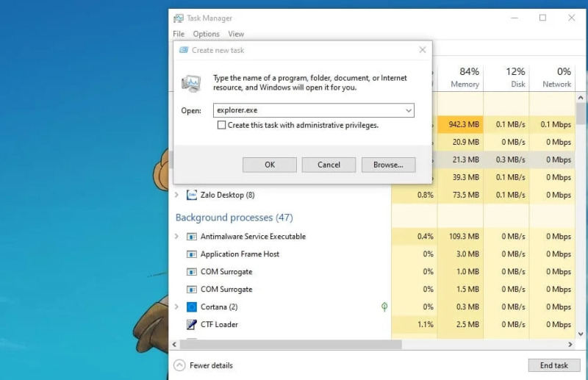Click the 21.3 MB memory cell

pos(460,159)
